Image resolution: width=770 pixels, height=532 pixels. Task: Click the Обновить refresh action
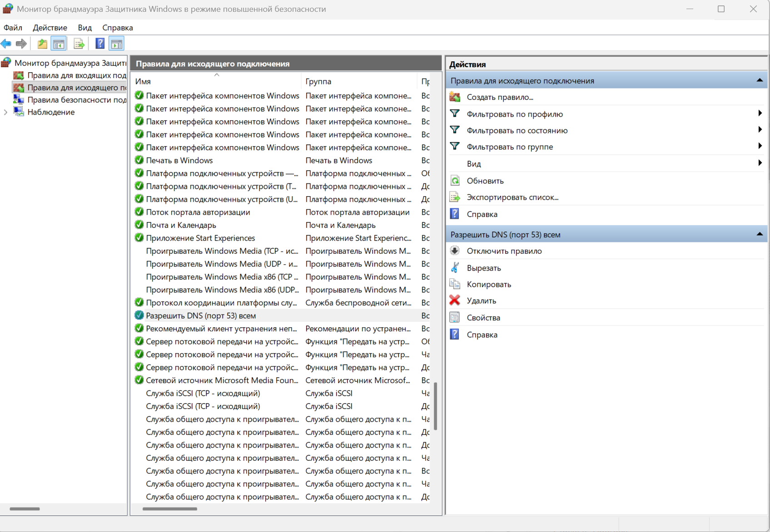click(x=485, y=181)
